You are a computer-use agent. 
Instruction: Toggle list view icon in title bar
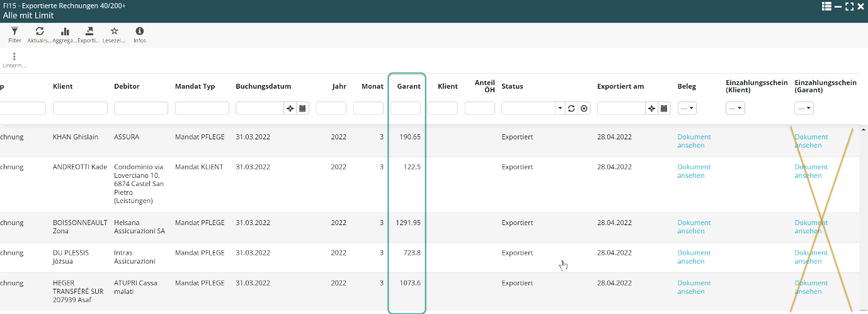tap(826, 6)
